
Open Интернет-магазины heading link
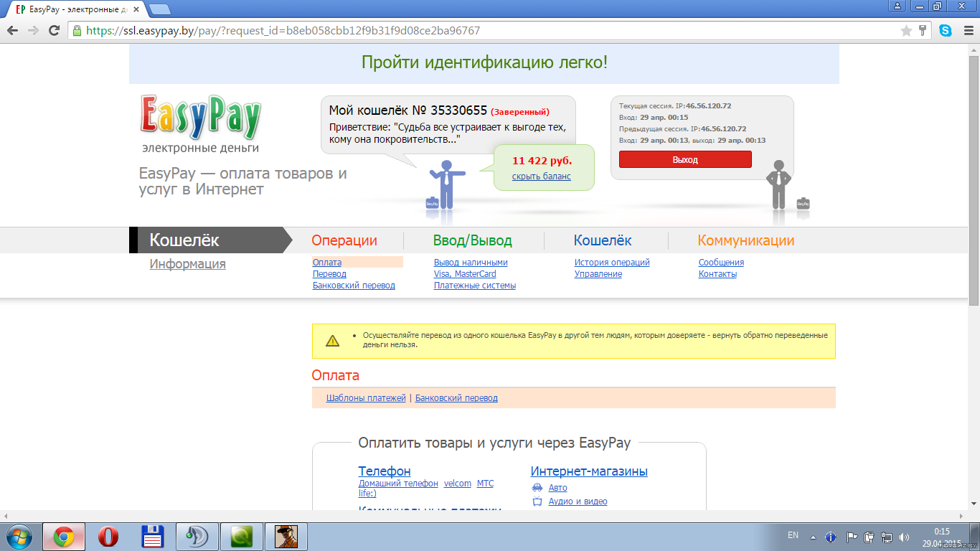[589, 471]
